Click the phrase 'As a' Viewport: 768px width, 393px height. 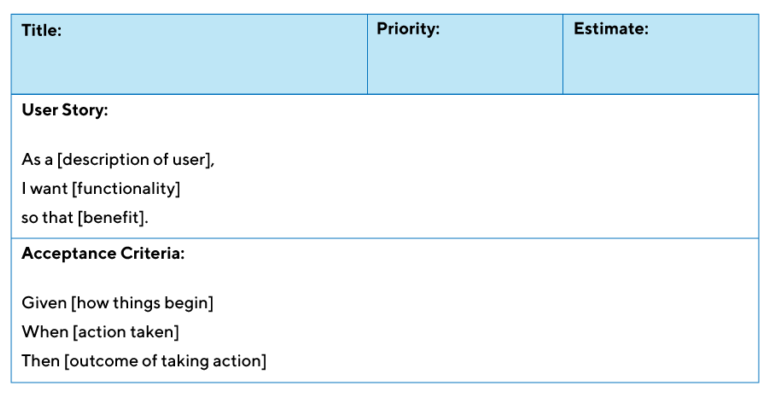tap(37, 160)
